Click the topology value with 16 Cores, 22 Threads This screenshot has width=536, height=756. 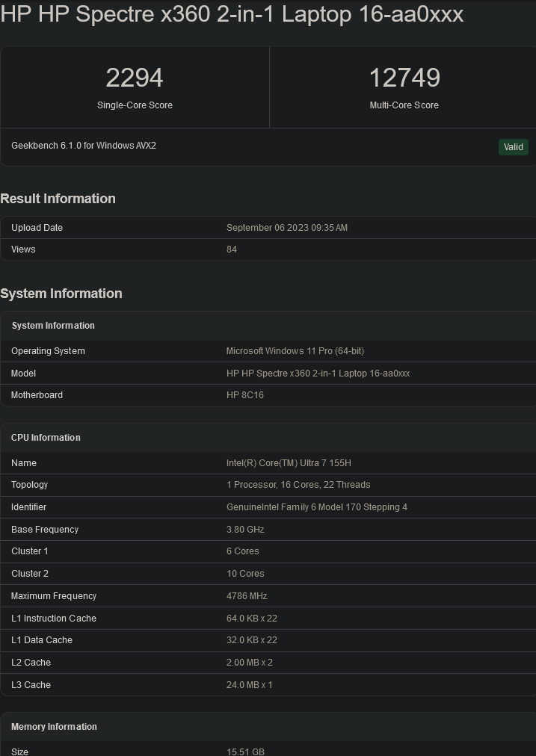click(x=298, y=485)
